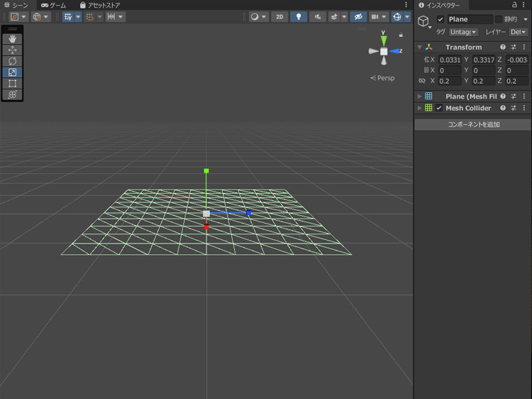Click the inspector lock icon
The height and width of the screenshot is (399, 532).
[515, 5]
